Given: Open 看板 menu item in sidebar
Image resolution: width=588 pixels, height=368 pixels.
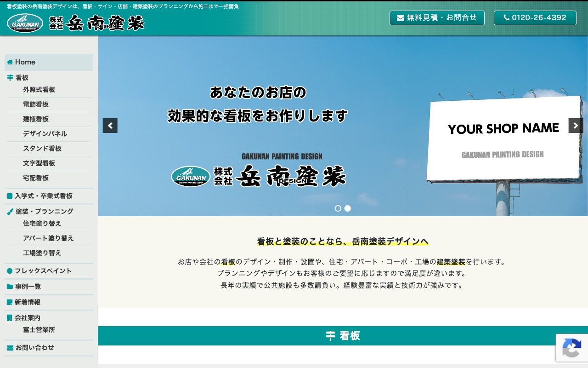Looking at the screenshot, I should pyautogui.click(x=22, y=78).
